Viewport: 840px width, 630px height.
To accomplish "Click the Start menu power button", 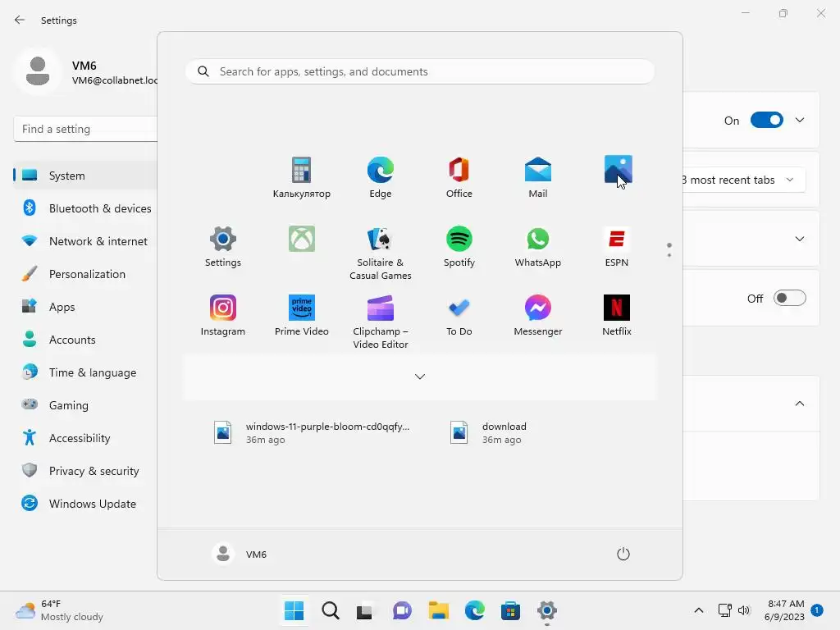I will [623, 554].
